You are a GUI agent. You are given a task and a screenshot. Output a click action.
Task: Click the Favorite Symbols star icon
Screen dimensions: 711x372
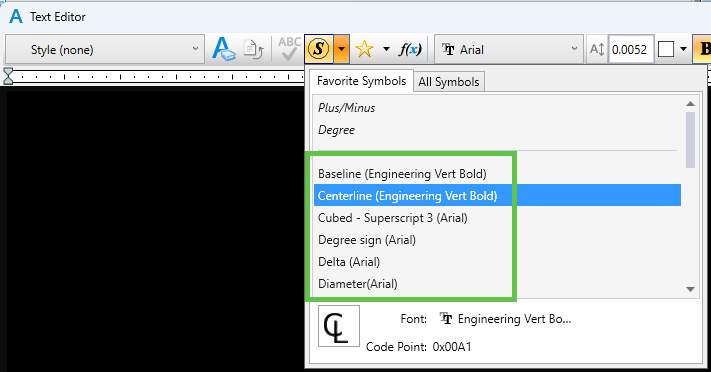pyautogui.click(x=364, y=49)
